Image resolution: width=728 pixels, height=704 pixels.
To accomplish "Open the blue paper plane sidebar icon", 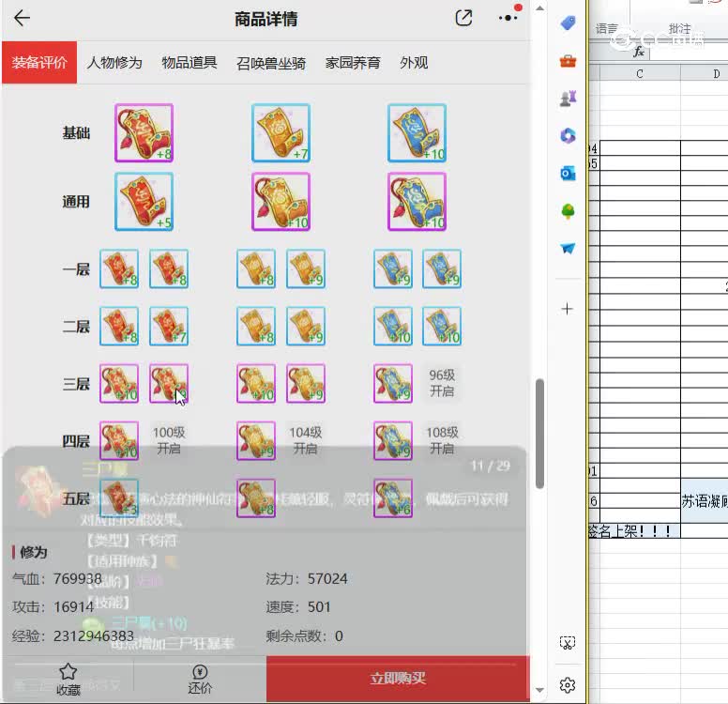I will (568, 248).
